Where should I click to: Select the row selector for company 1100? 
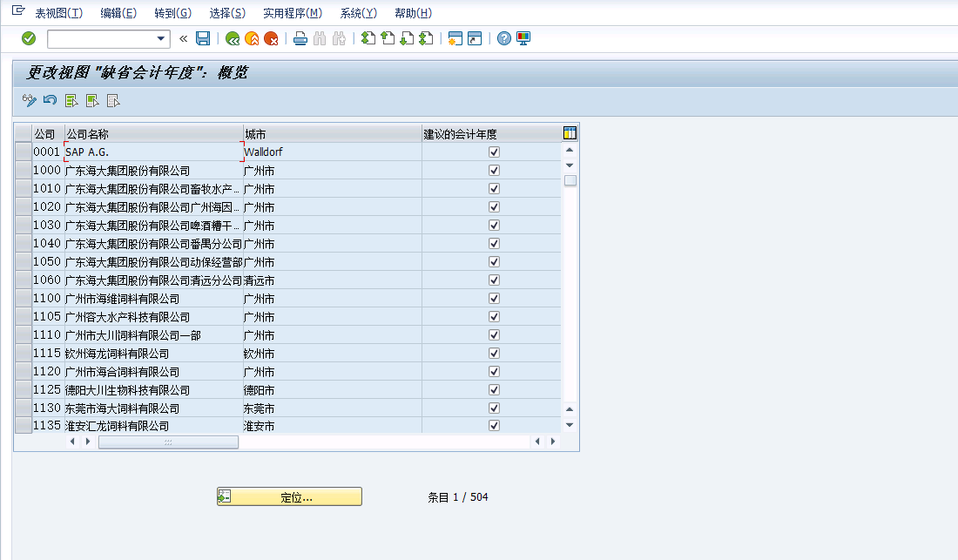pos(24,299)
